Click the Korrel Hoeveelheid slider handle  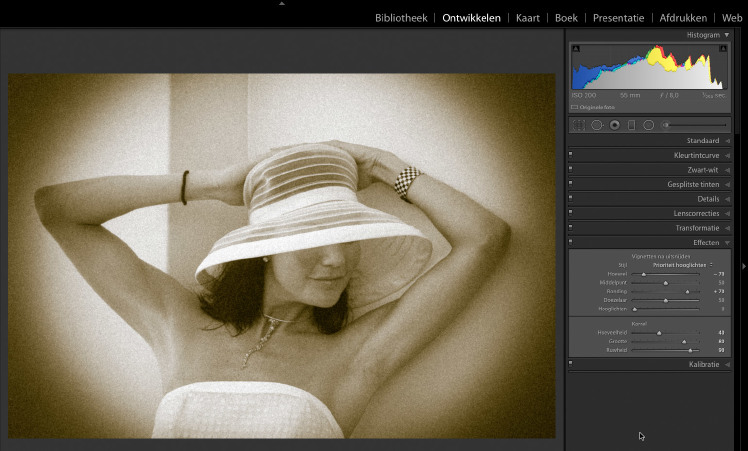(659, 333)
